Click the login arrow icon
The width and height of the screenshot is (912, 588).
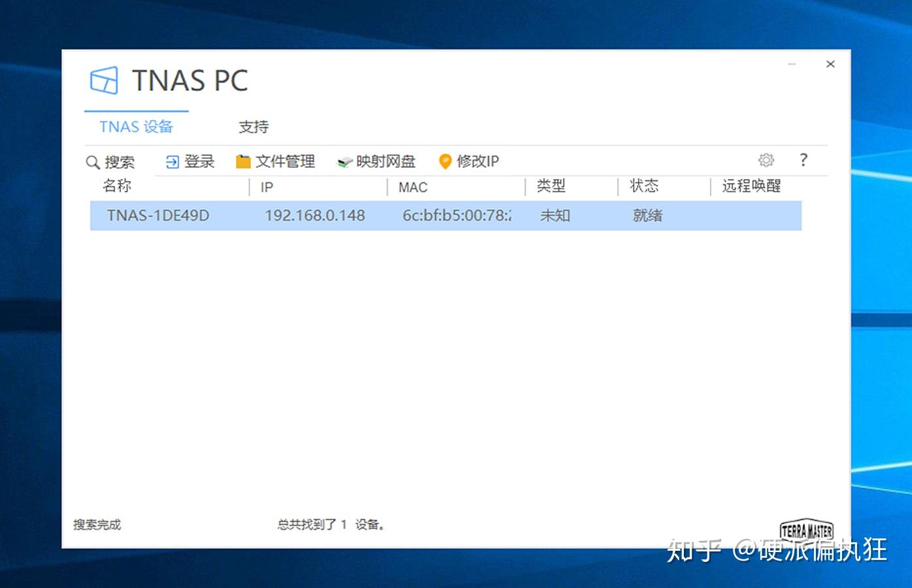(x=173, y=162)
